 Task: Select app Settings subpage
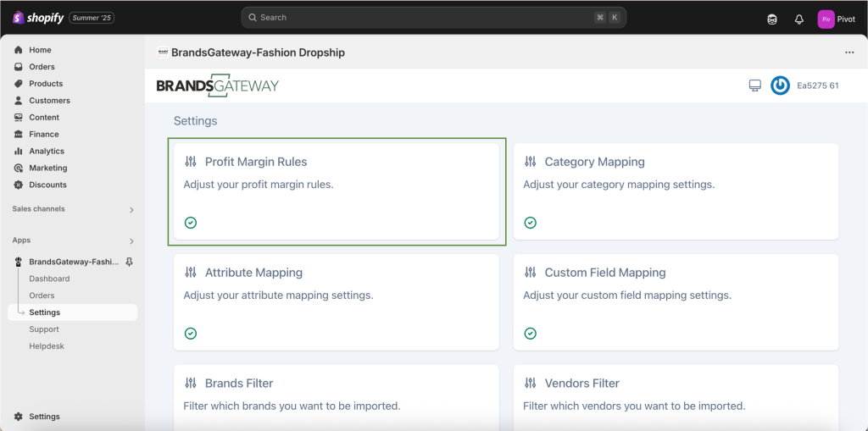tap(73, 312)
